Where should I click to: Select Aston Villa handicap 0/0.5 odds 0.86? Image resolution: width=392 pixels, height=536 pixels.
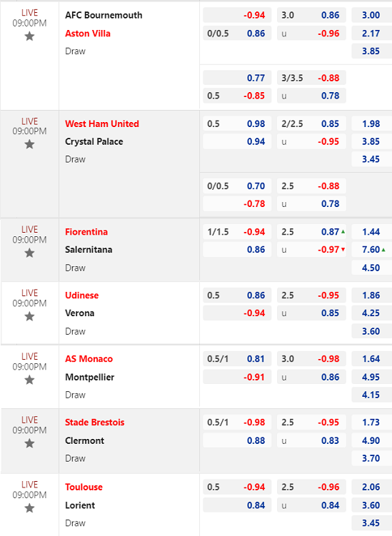(x=237, y=34)
